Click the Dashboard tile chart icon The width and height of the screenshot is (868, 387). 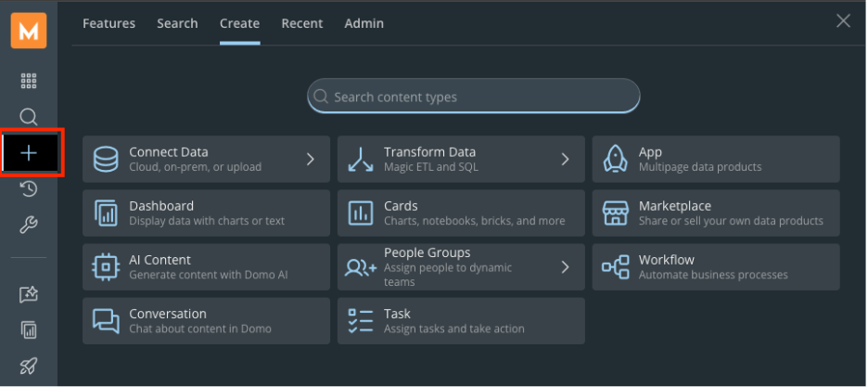pyautogui.click(x=106, y=213)
